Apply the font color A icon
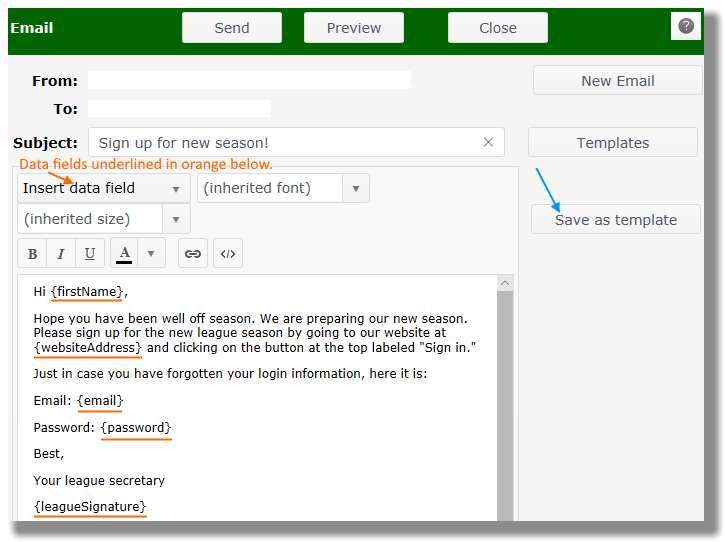This screenshot has height=542, width=725. pyautogui.click(x=124, y=254)
